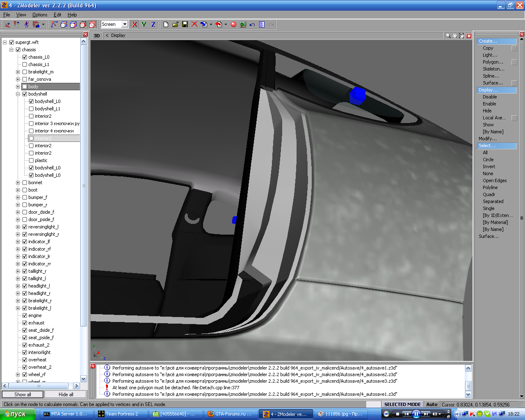Enable the green Y axis constraint
525x420 pixels.
point(144,25)
